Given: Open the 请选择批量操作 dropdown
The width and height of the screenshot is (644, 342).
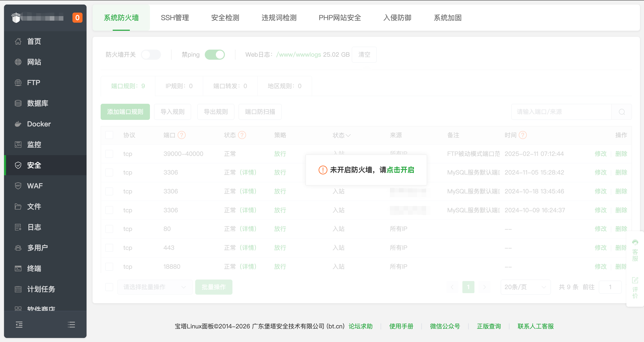Looking at the screenshot, I should click(x=155, y=287).
